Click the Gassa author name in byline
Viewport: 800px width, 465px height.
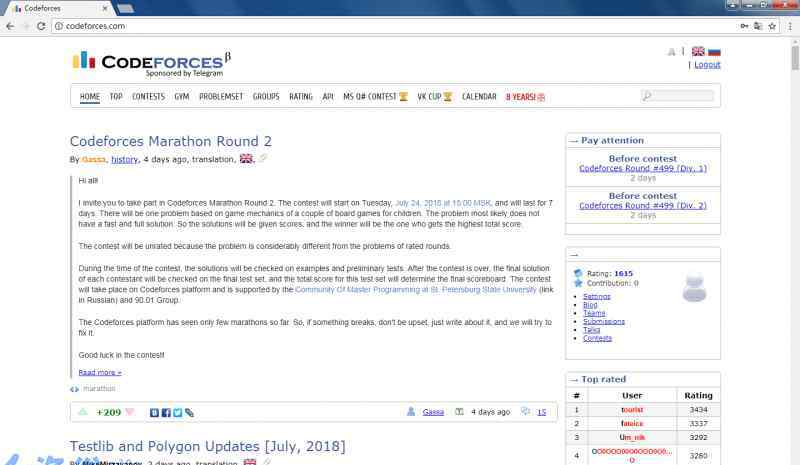point(94,159)
